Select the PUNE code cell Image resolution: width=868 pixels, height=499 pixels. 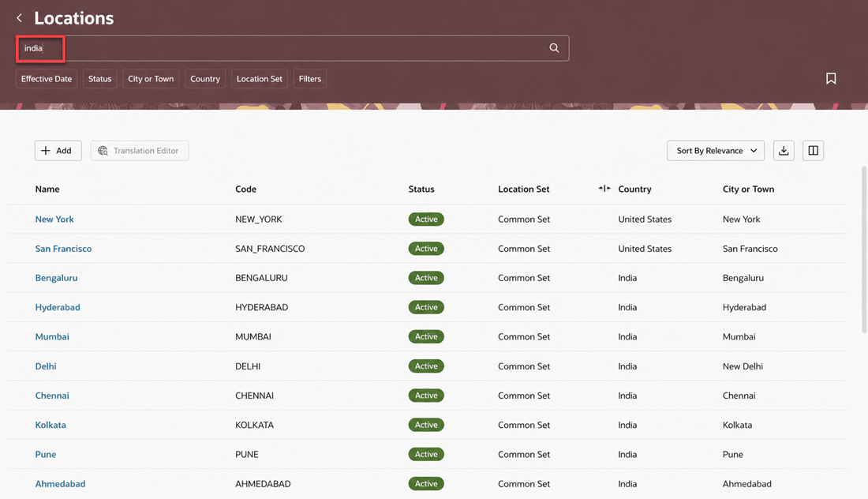pyautogui.click(x=246, y=454)
